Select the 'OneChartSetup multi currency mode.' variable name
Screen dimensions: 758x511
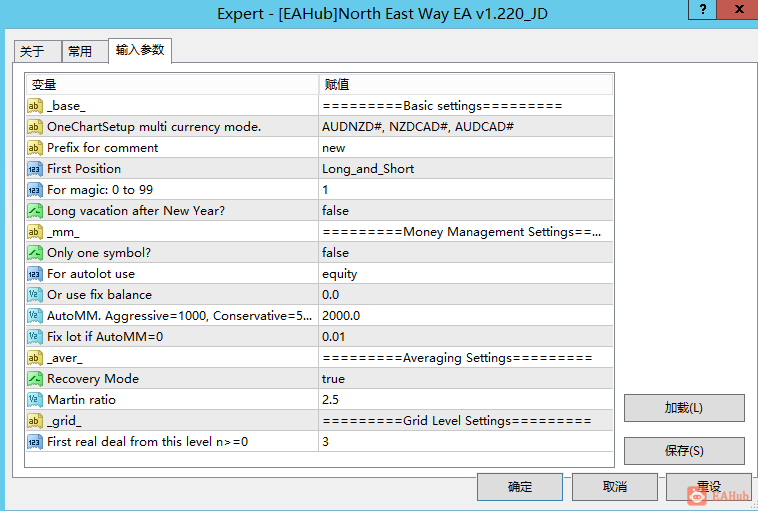tap(154, 127)
